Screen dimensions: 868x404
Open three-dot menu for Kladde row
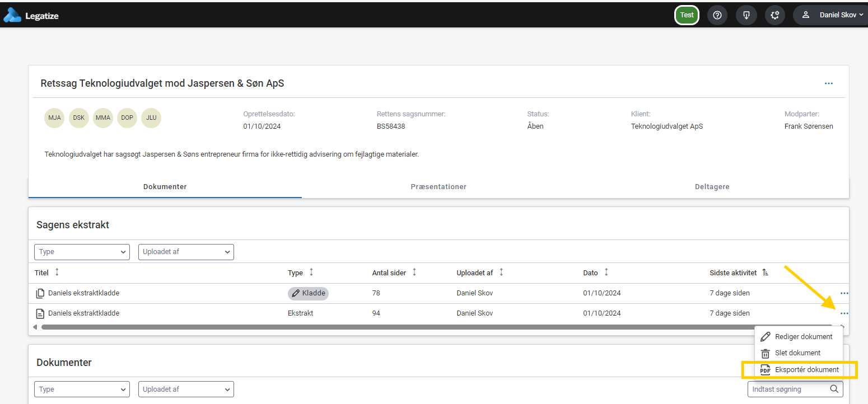[844, 293]
